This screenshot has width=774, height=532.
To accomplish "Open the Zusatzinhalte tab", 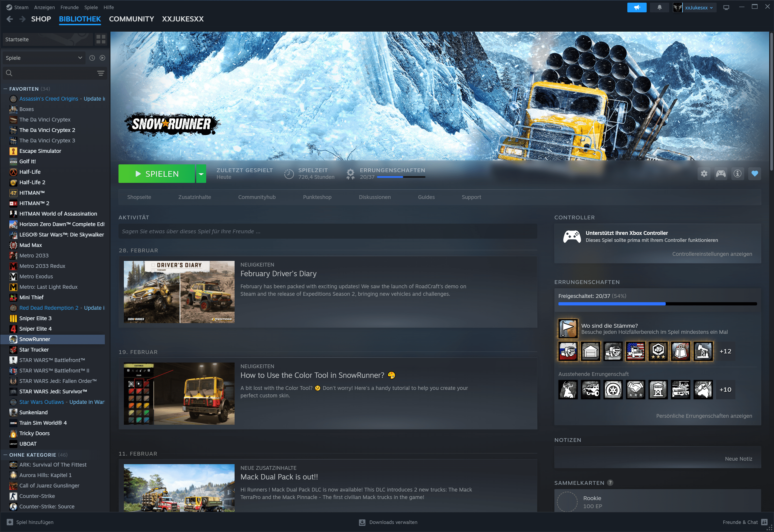I will pos(195,197).
